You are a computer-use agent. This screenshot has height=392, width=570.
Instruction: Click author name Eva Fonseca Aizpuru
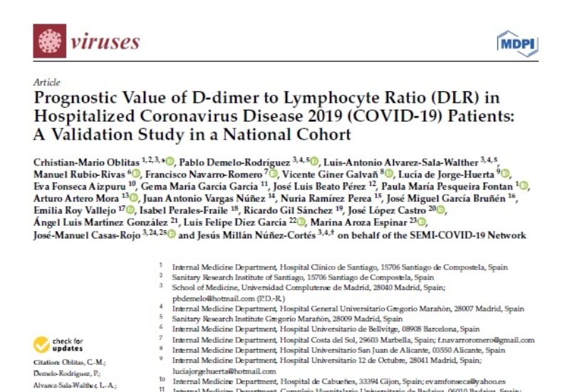click(79, 186)
